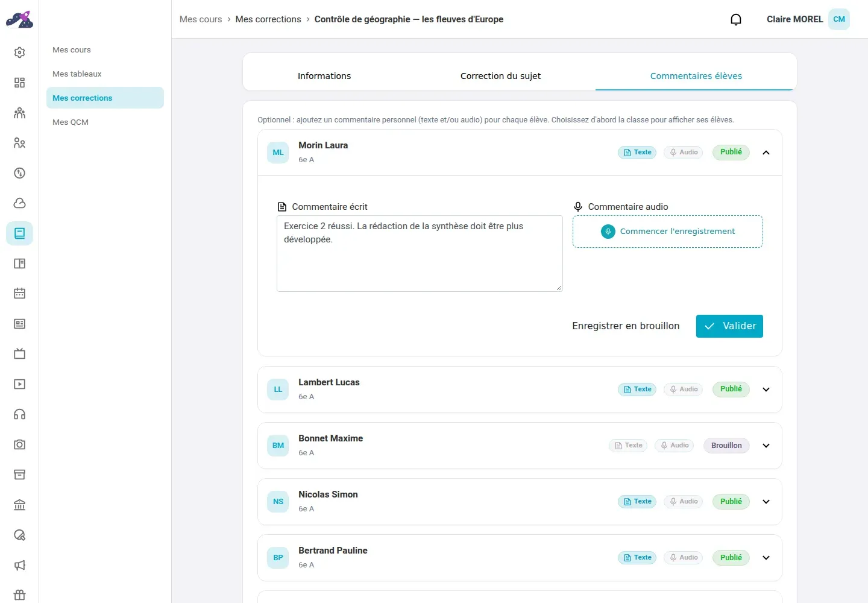Click the Valider button

(x=729, y=326)
